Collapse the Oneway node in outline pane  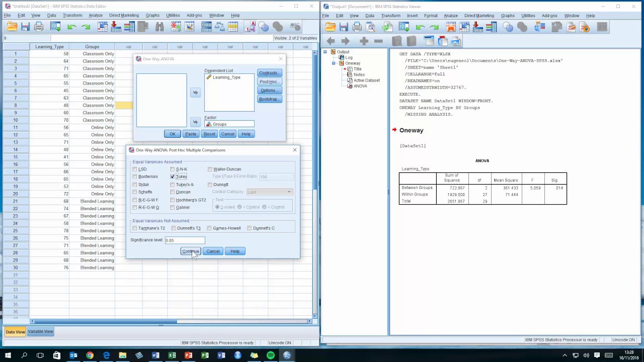(x=334, y=63)
